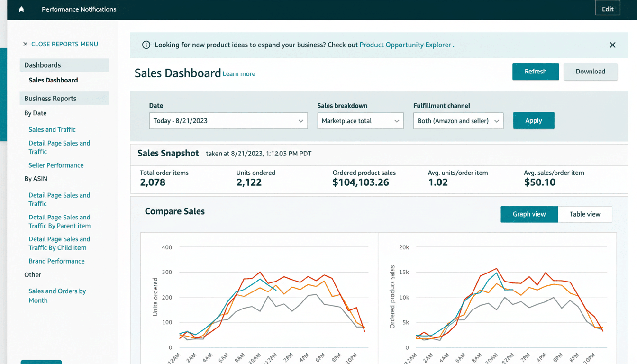Open the Sales breakdown dropdown
The image size is (637, 364).
click(360, 121)
